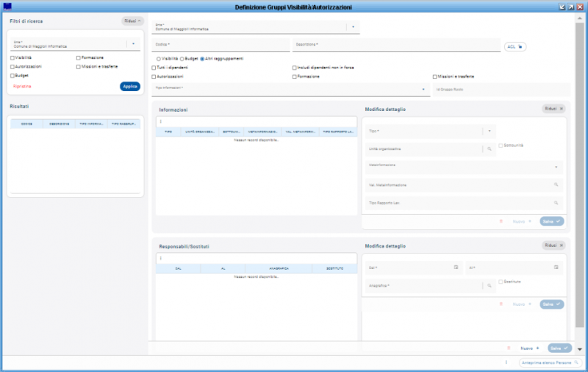Click the search icon in Anagrafica field
This screenshot has height=372, width=588.
point(490,285)
